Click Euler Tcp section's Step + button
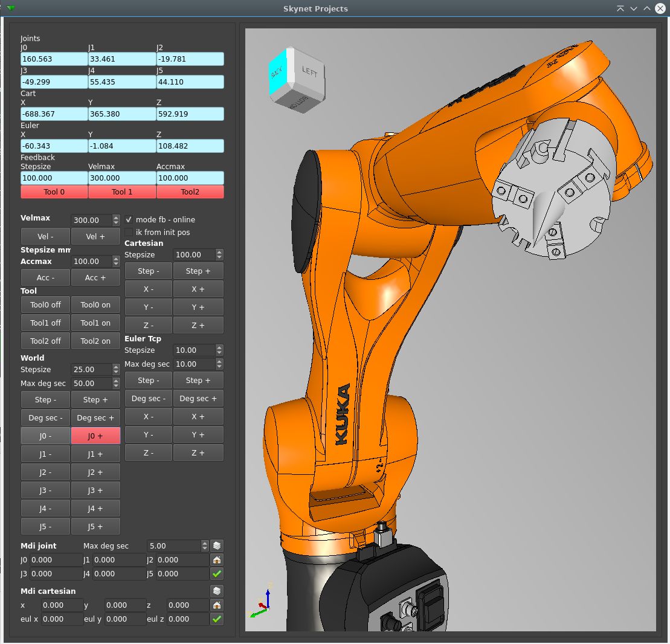 [x=198, y=381]
